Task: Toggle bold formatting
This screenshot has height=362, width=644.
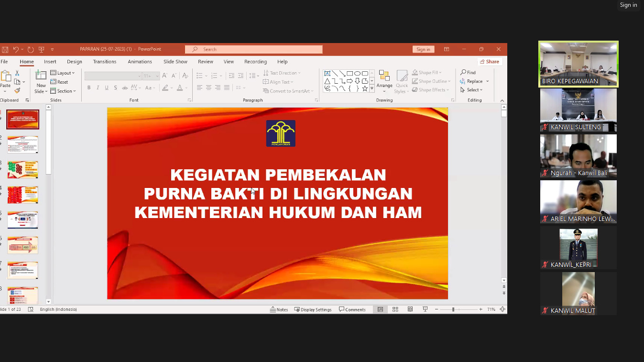Action: click(89, 88)
